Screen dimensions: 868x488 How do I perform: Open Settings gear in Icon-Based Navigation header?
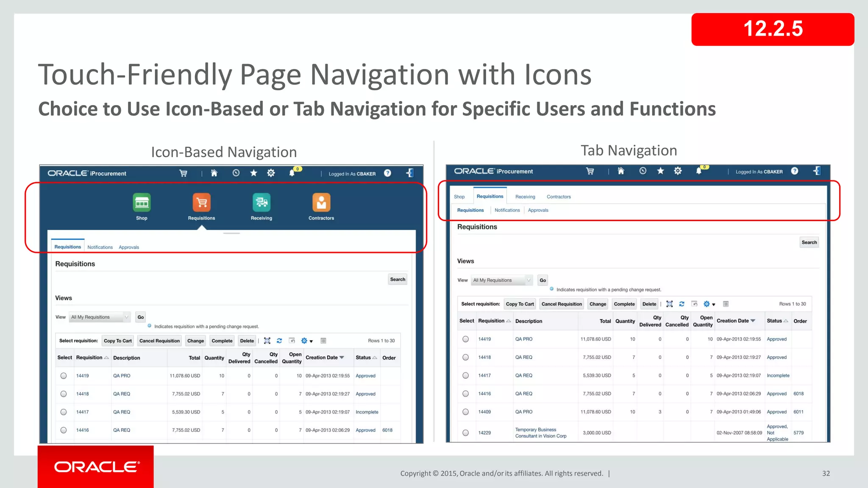(271, 173)
